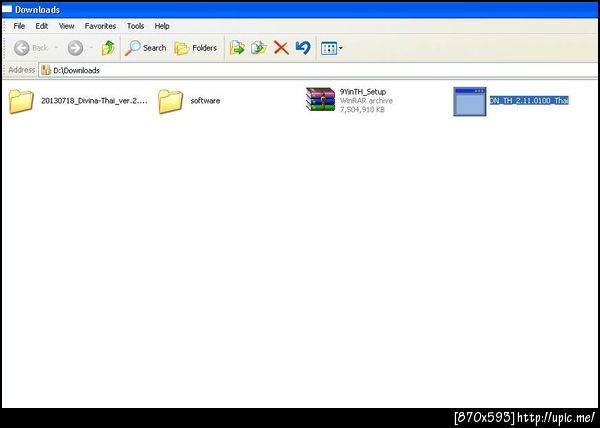Toggle the Folders pane
The width and height of the screenshot is (600, 428).
pyautogui.click(x=196, y=48)
